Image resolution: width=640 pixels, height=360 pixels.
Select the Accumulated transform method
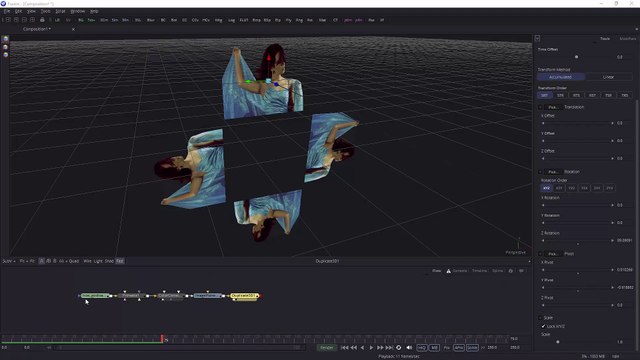click(x=561, y=77)
